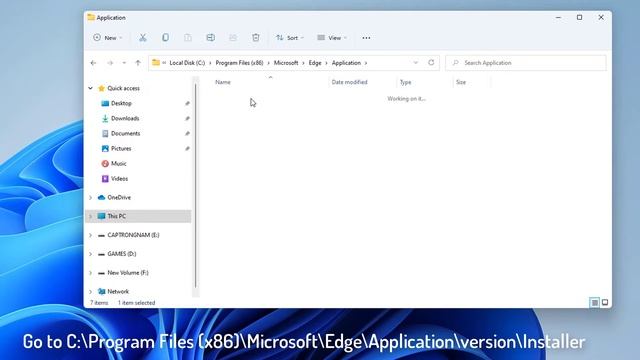
Task: Select CAPTRONGNAM (E:) drive
Action: click(x=133, y=235)
